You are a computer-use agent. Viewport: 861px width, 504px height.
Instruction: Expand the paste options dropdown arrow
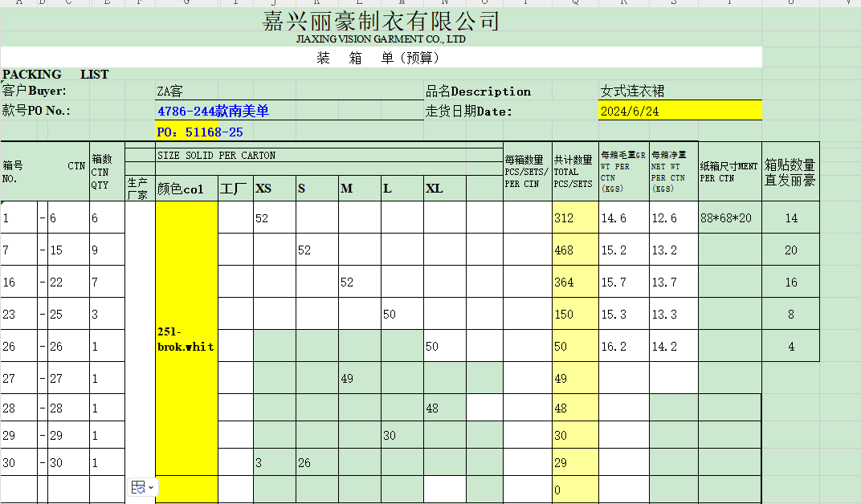coord(151,487)
